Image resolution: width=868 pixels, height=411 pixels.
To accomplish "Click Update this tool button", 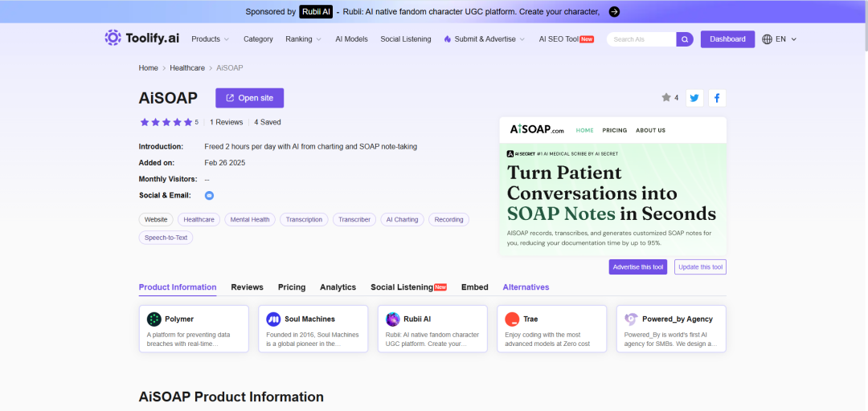I will pos(700,267).
